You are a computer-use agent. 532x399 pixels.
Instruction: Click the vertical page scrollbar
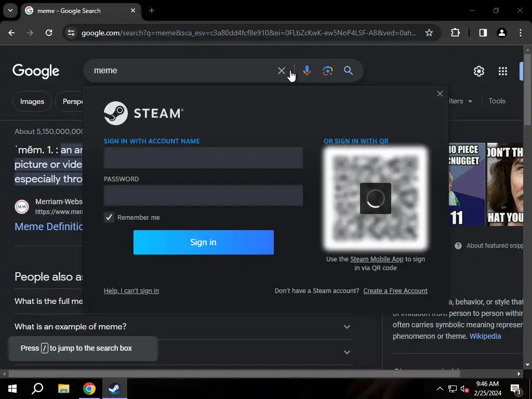click(527, 89)
